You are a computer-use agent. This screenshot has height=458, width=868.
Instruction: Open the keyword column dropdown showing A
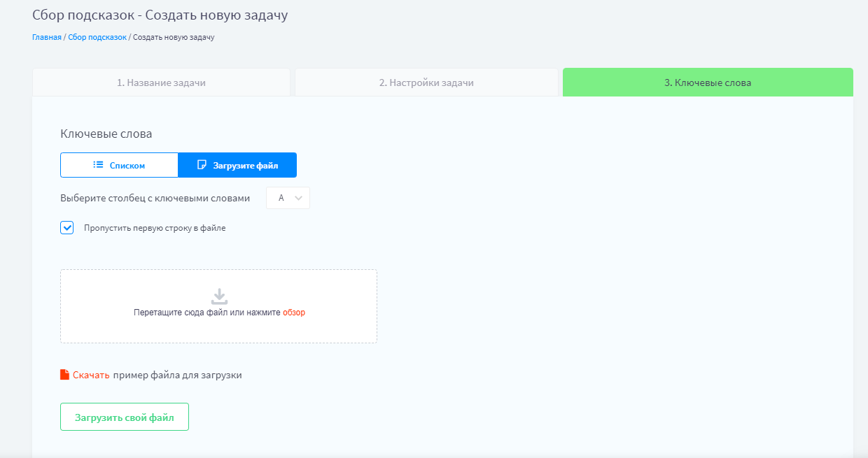(287, 198)
